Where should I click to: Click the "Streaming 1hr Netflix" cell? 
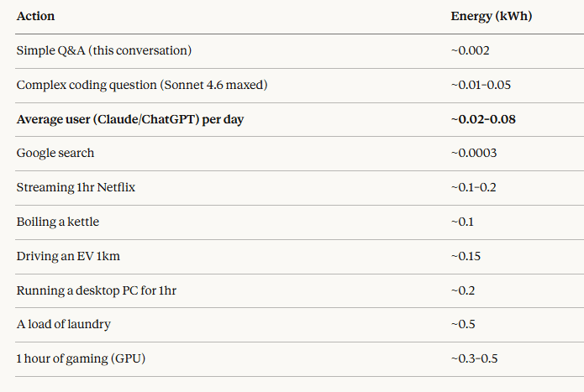click(x=76, y=187)
